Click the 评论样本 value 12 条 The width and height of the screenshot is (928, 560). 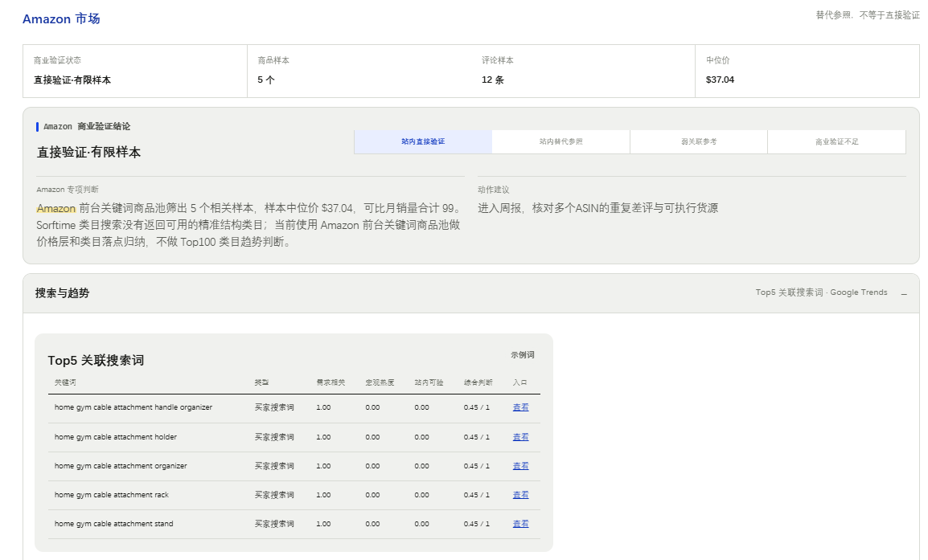492,80
